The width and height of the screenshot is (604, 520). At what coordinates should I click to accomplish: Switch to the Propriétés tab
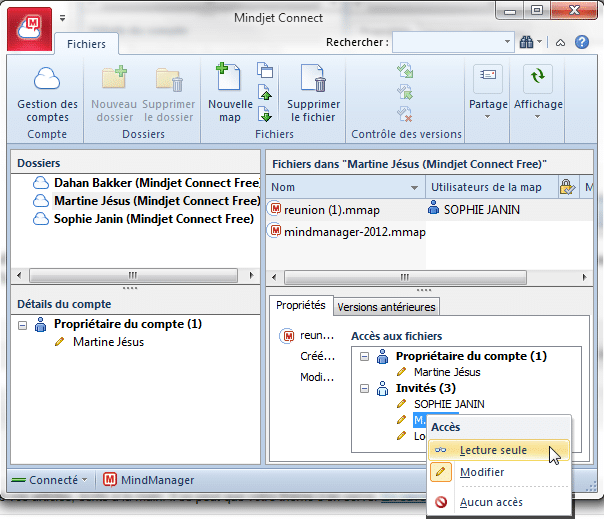(x=300, y=305)
